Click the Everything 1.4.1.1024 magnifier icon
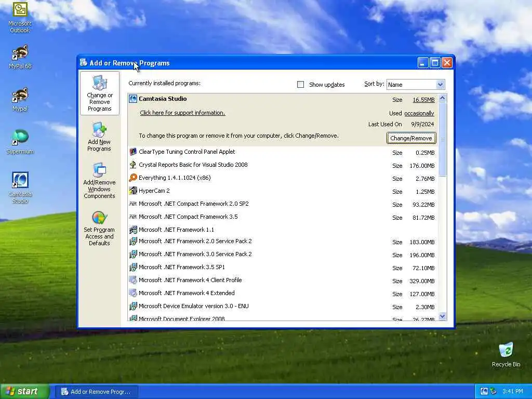 coord(133,178)
